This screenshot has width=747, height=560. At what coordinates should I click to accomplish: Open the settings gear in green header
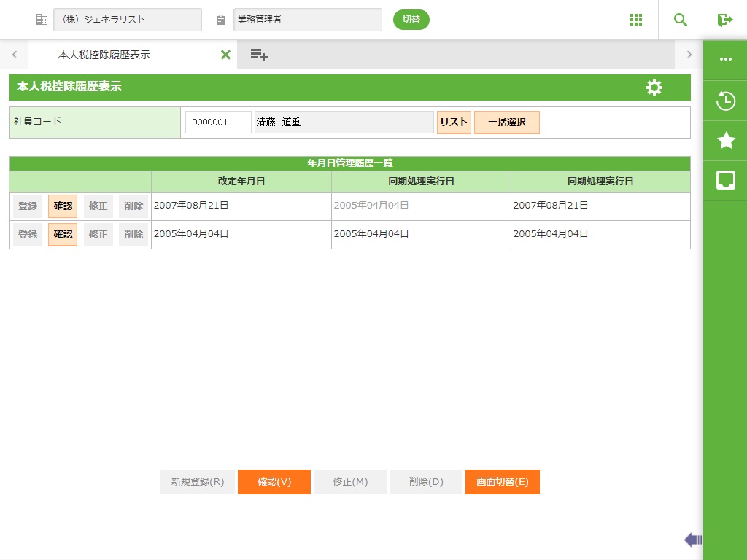coord(654,87)
